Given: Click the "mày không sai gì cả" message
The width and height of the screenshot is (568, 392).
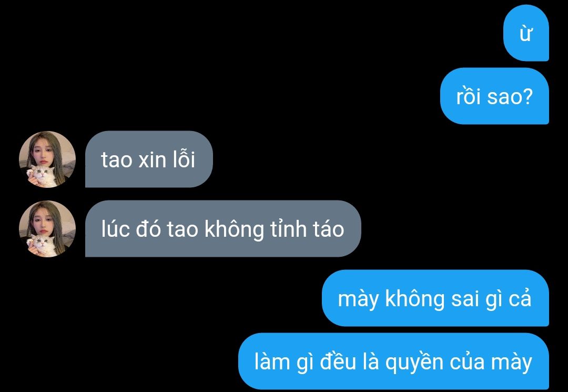Looking at the screenshot, I should click(435, 298).
